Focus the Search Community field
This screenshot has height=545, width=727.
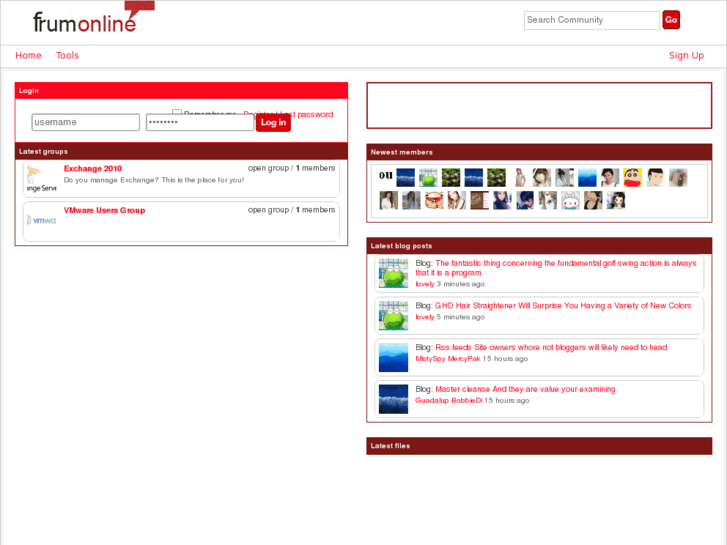pyautogui.click(x=592, y=20)
